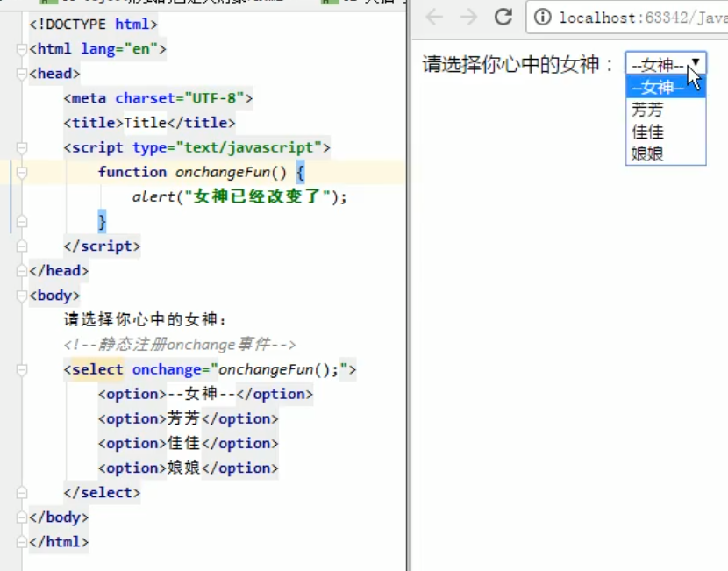Click fold marker beside closing head tag
This screenshot has height=571, width=728.
coord(21,271)
